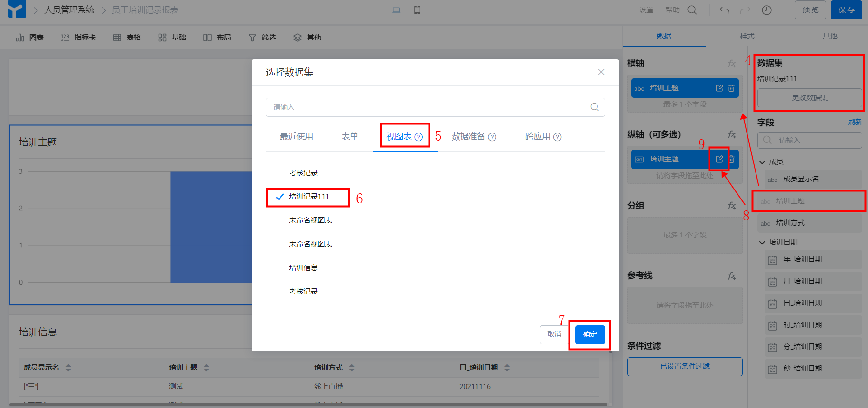Open 设置 in the top bar

[646, 10]
